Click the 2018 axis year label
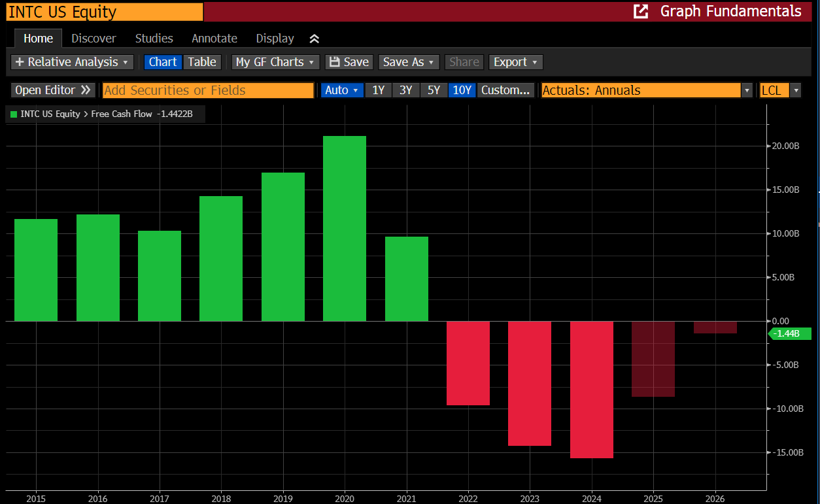 pos(221,498)
